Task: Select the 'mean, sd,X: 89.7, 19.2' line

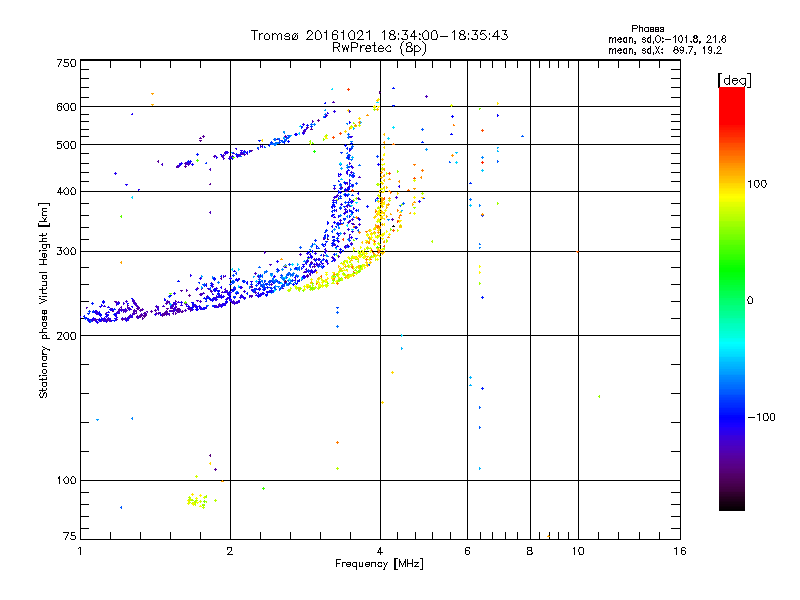Action: tap(665, 50)
